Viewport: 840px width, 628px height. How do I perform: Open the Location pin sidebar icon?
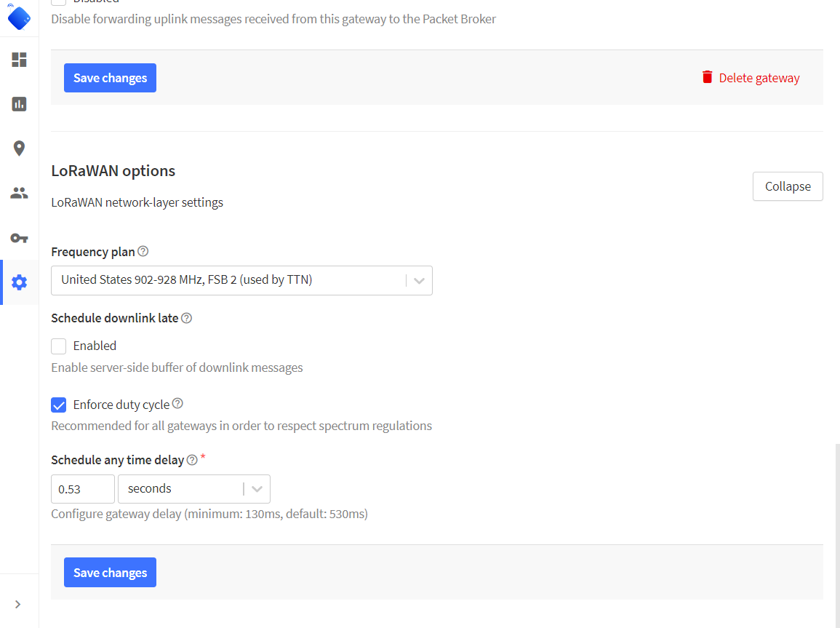pyautogui.click(x=19, y=148)
